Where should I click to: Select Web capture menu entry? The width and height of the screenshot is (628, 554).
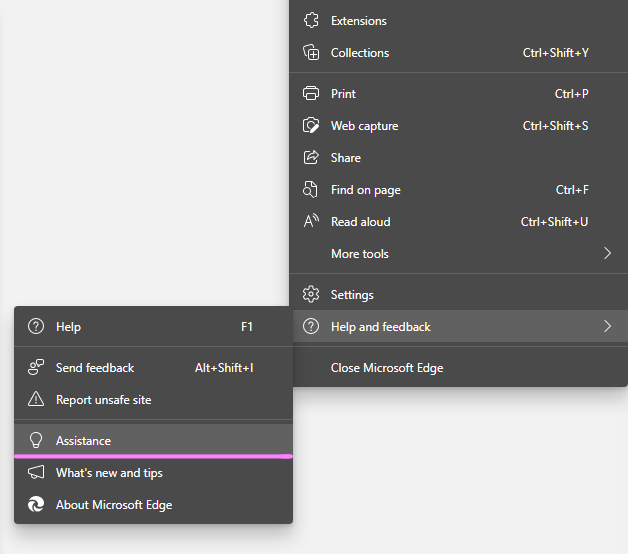click(459, 126)
